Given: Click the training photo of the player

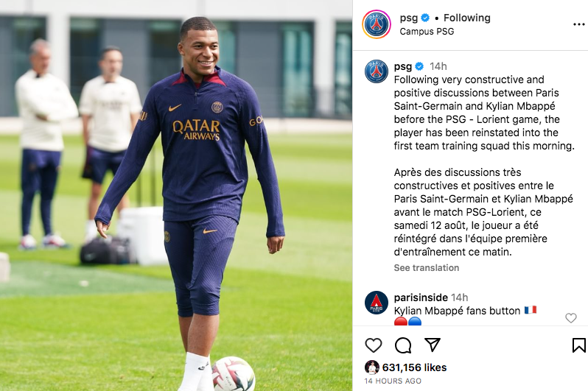Looking at the screenshot, I should (176, 195).
